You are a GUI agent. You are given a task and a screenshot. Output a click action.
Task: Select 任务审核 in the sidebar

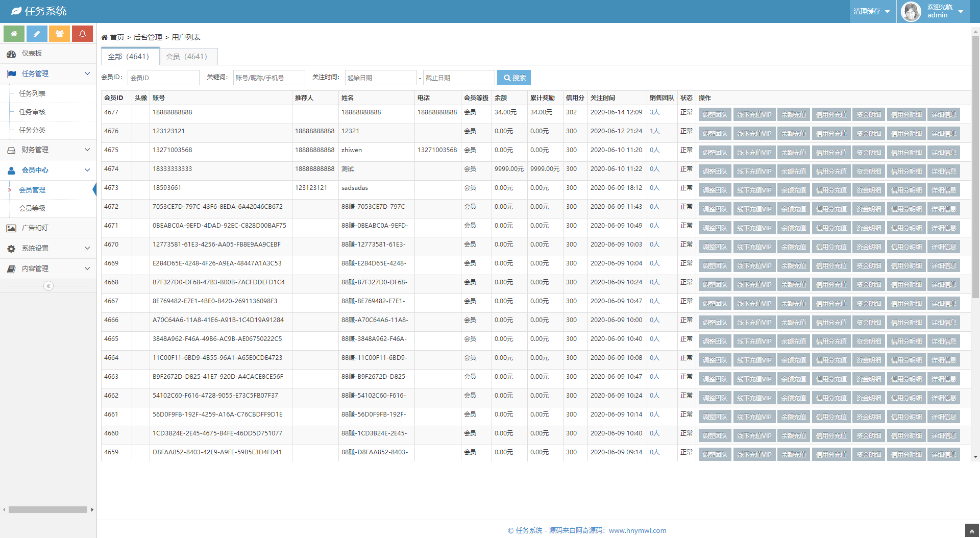32,112
